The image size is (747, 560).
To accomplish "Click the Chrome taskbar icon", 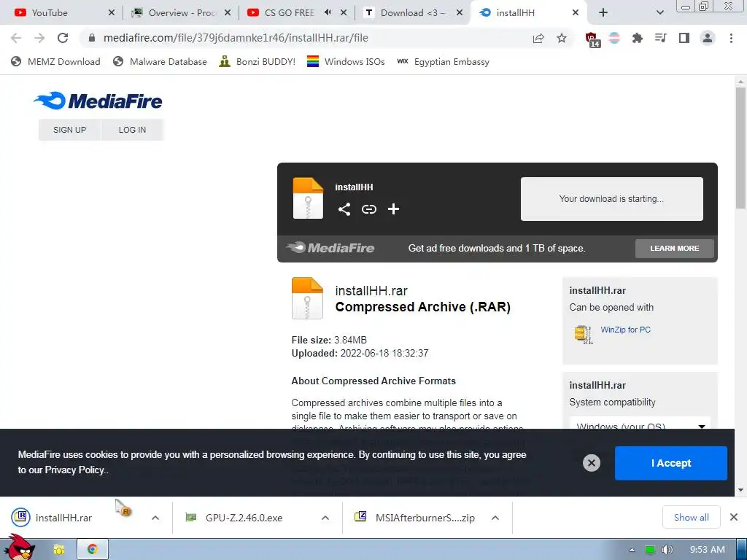I will pyautogui.click(x=93, y=550).
